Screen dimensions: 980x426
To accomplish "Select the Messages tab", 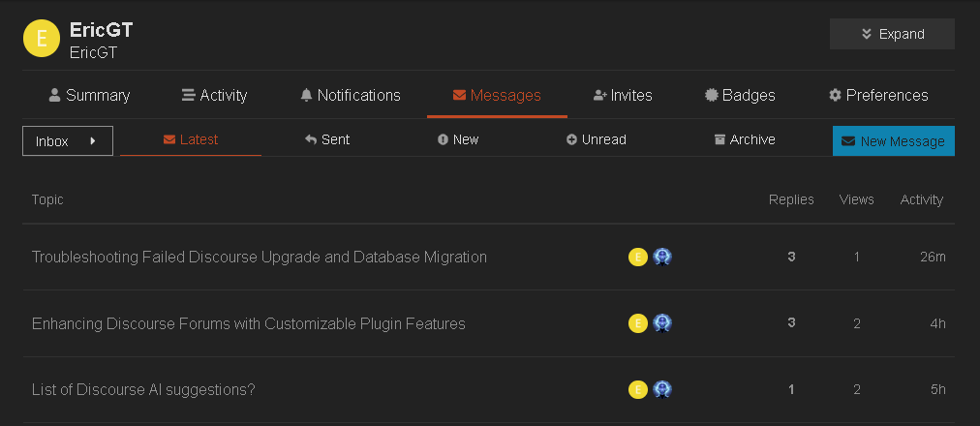I will click(497, 95).
